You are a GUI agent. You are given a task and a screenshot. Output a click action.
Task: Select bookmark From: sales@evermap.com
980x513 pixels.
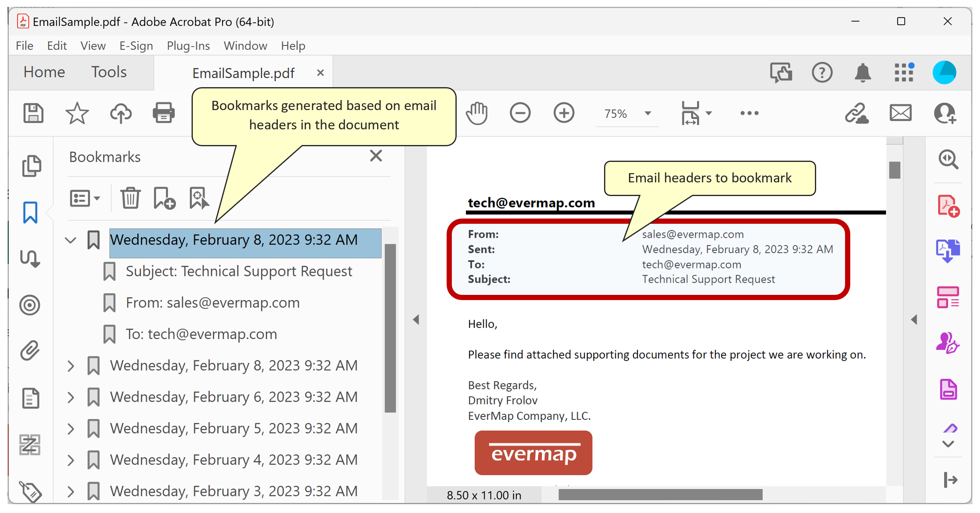[213, 303]
